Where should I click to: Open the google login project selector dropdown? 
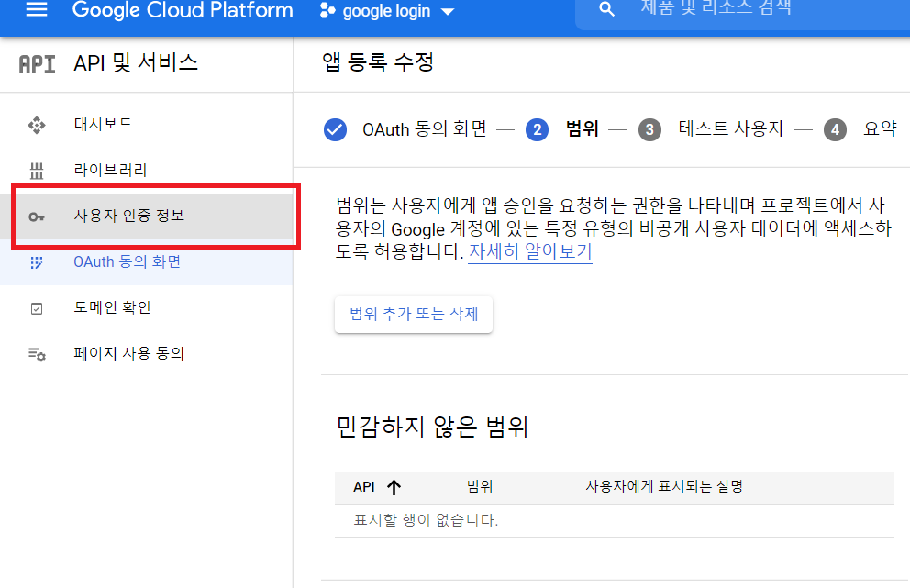click(387, 11)
